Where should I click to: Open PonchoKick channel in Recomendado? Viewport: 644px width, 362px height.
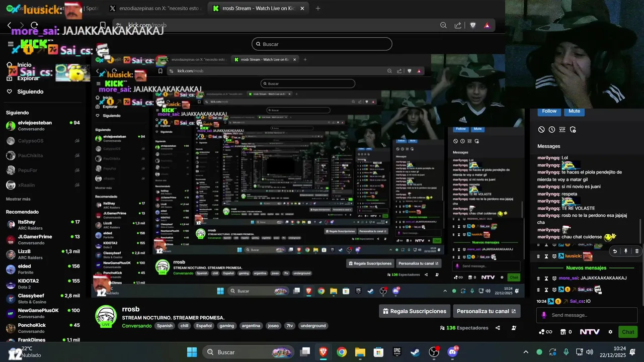43,328
